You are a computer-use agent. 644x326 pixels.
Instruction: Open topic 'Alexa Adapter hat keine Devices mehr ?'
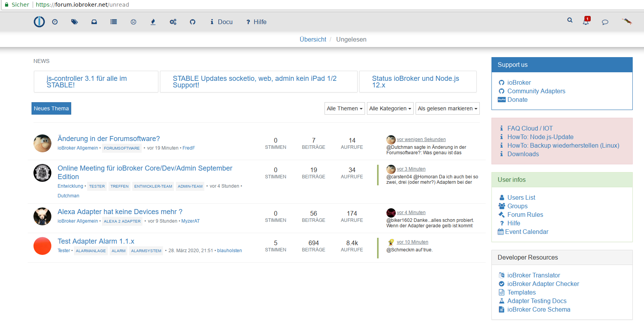click(120, 212)
